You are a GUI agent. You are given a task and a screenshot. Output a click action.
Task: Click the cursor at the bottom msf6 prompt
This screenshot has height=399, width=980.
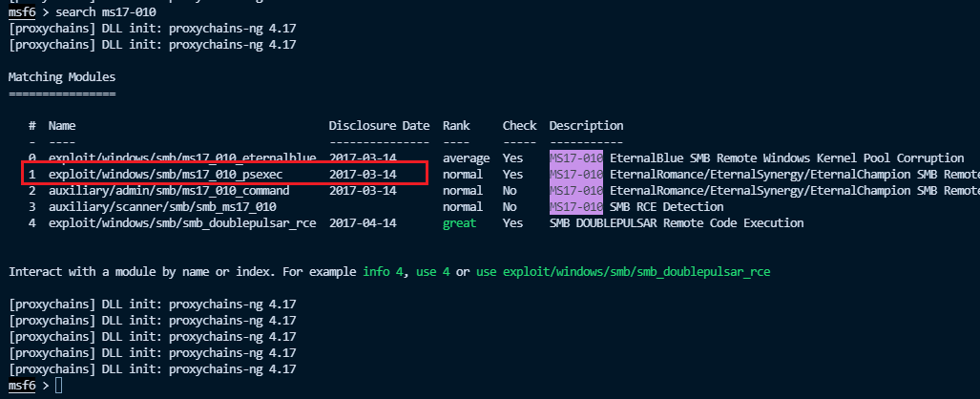tap(60, 386)
